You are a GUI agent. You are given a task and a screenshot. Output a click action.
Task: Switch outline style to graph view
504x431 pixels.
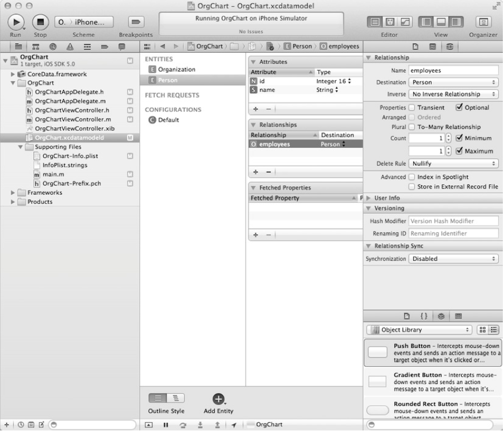tap(175, 398)
